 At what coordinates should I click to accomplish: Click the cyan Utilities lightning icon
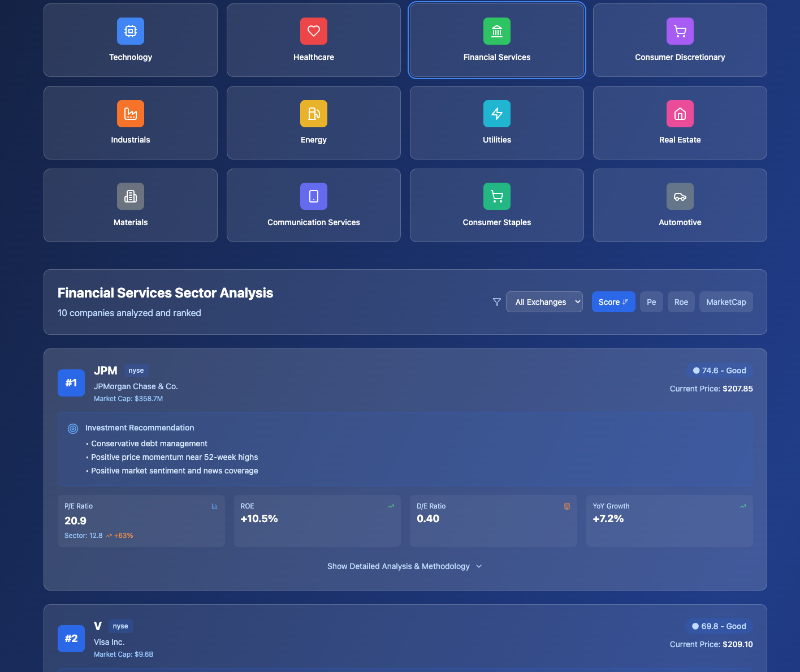(x=497, y=114)
